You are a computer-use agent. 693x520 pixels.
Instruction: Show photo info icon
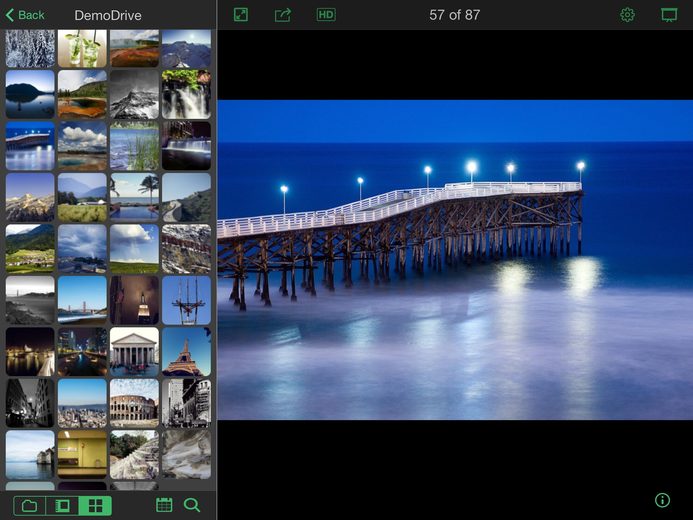pos(662,500)
